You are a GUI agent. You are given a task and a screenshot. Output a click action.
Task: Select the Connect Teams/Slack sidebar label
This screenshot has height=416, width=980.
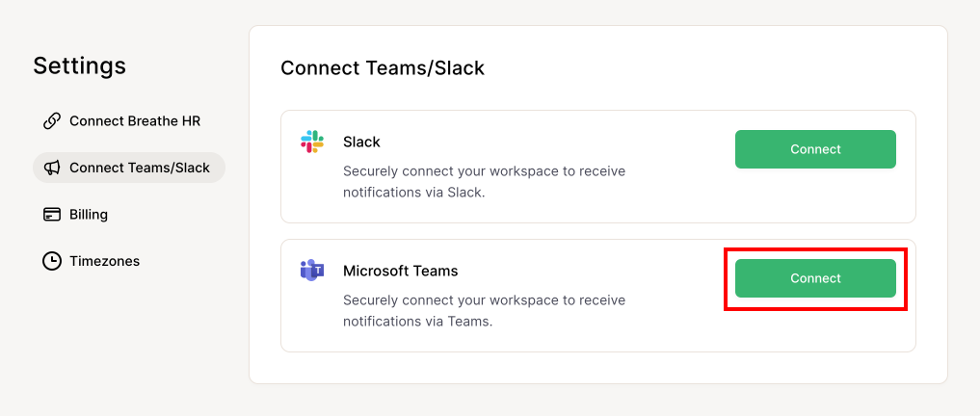139,168
